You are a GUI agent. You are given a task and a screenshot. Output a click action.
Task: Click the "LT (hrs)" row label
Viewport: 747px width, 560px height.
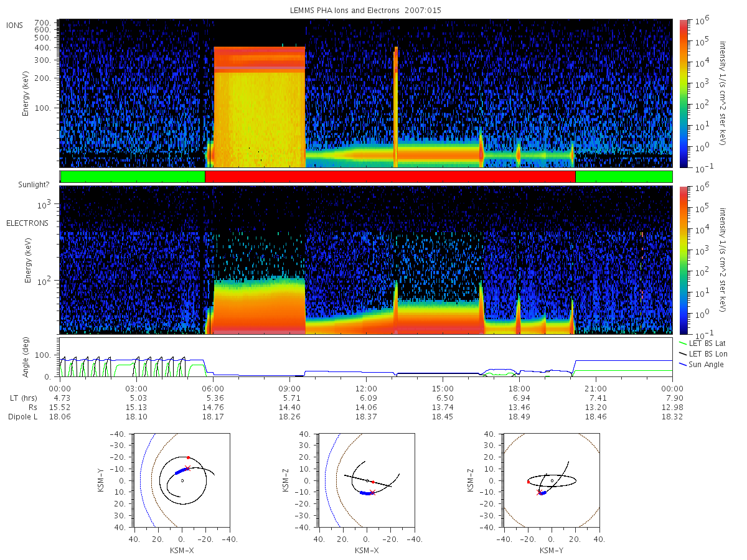(x=20, y=397)
